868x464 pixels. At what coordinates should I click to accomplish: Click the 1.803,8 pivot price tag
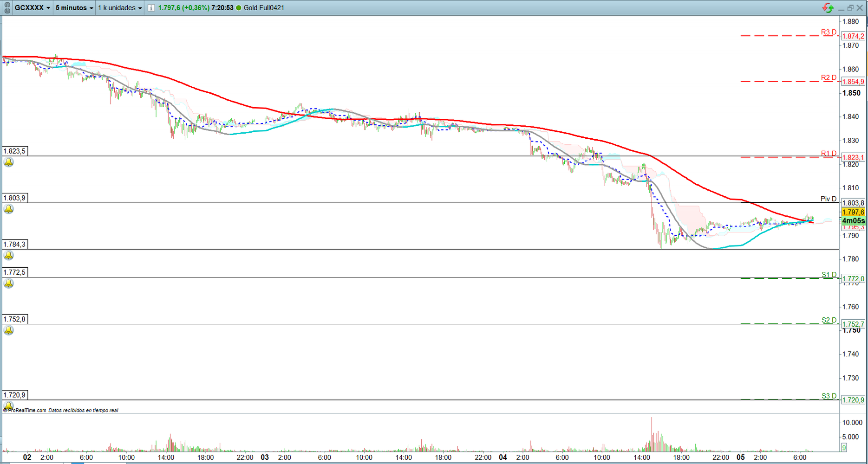click(853, 203)
